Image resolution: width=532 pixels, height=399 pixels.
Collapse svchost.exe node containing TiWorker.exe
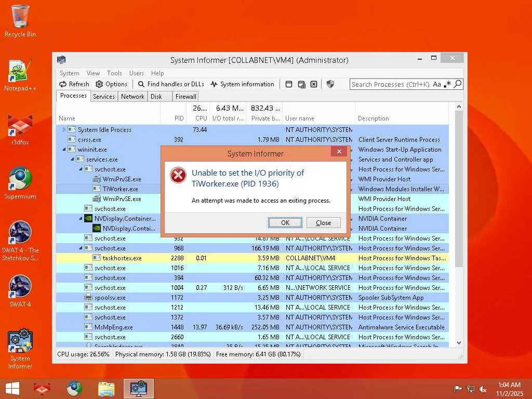(81, 169)
